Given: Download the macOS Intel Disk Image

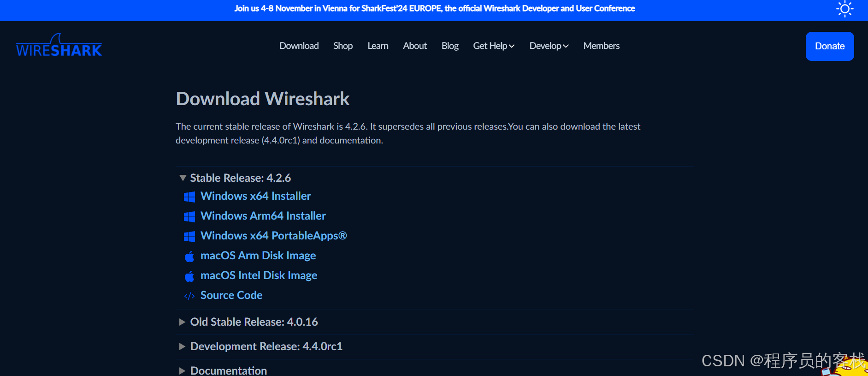Looking at the screenshot, I should [x=259, y=275].
